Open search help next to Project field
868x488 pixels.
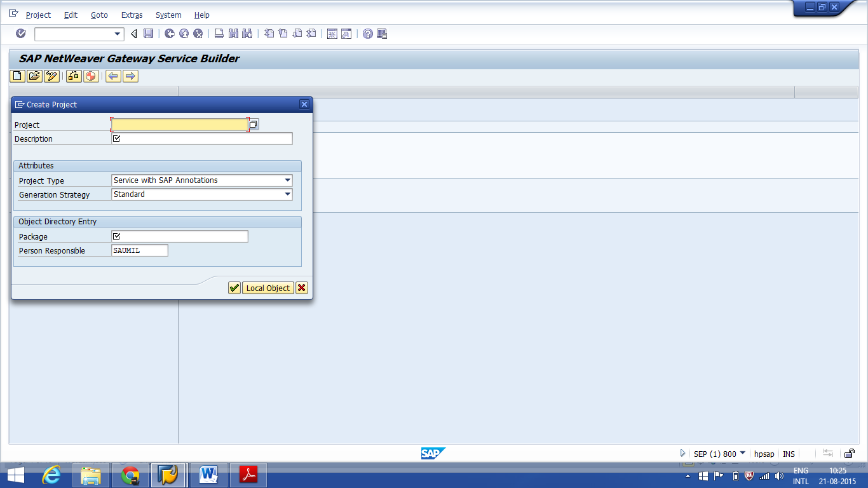(x=252, y=125)
